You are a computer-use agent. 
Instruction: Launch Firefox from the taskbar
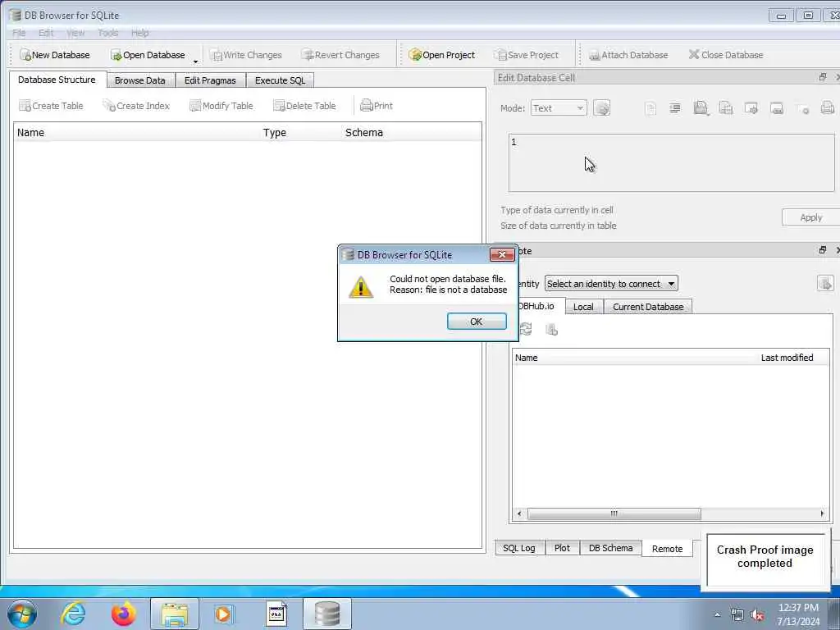(x=123, y=614)
